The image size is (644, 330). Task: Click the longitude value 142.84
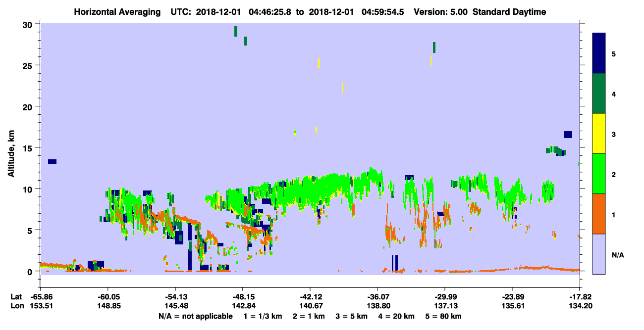point(243,306)
